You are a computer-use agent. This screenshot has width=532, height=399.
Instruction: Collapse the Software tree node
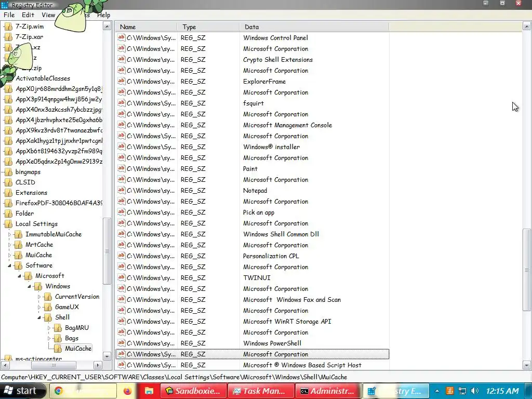tap(9, 265)
